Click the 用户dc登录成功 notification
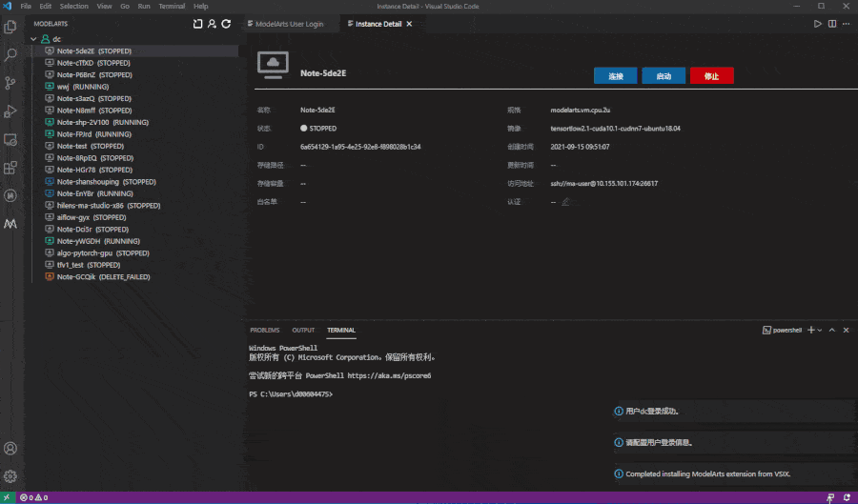The height and width of the screenshot is (504, 858). 733,411
